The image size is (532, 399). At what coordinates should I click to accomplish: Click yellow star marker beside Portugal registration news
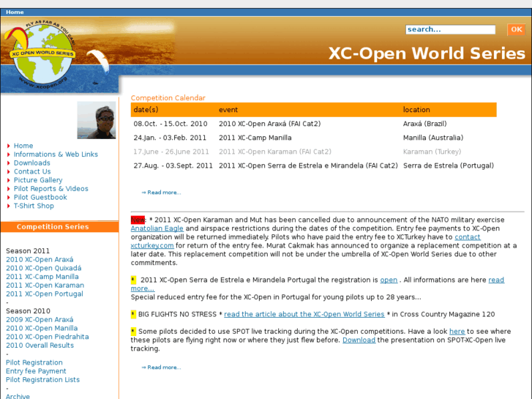pyautogui.click(x=133, y=280)
